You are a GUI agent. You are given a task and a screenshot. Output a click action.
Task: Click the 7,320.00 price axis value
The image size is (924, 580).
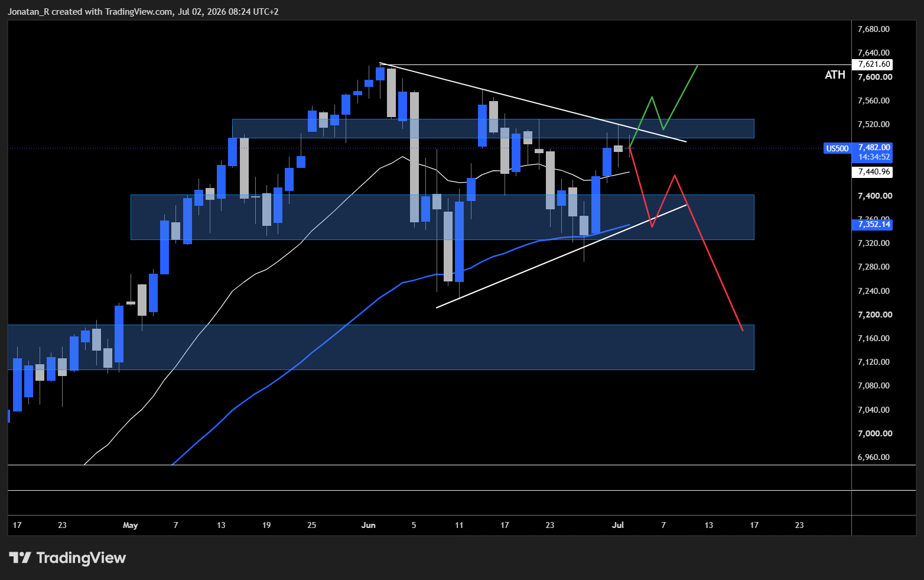[x=874, y=243]
